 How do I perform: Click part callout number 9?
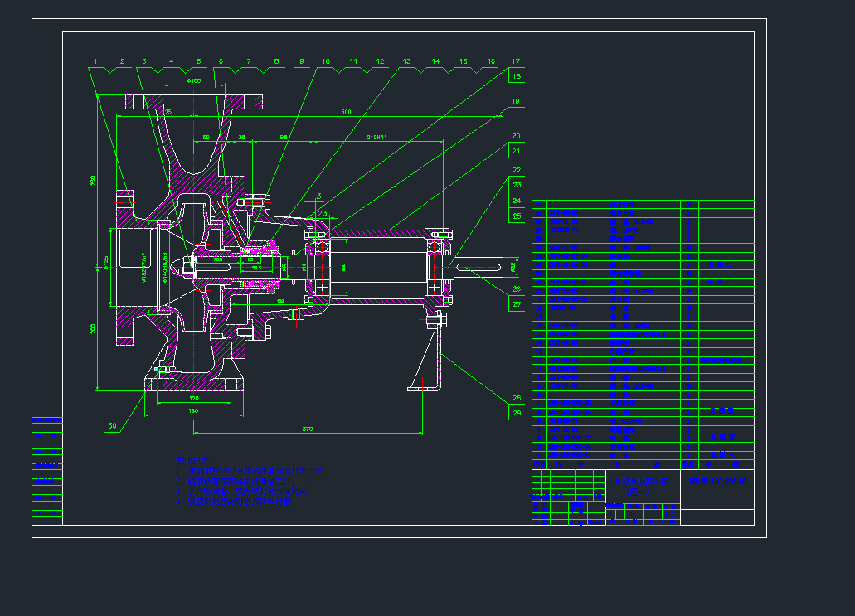pos(301,61)
